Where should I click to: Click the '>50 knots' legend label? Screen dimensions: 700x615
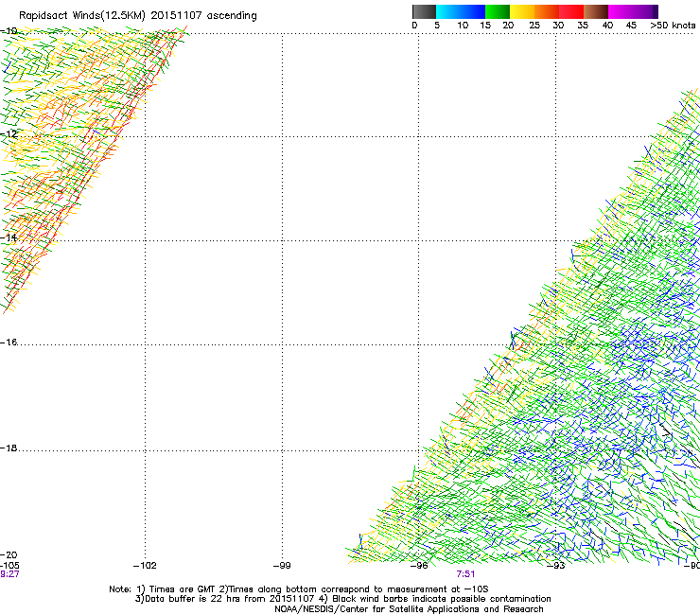pos(673,26)
